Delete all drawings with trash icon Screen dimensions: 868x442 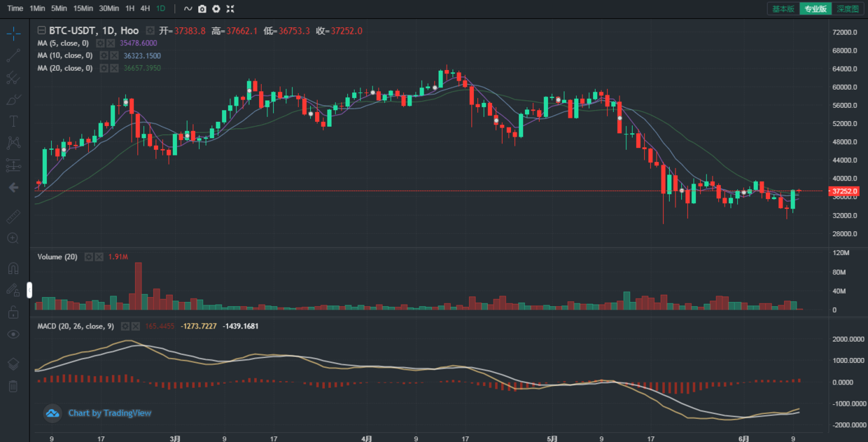(x=13, y=386)
